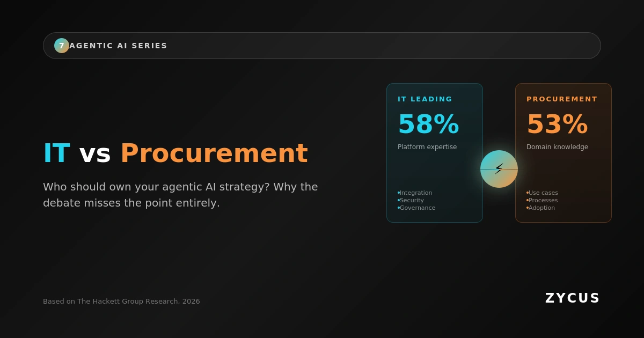Expand the AGENTIC AI SERIES banner
Image resolution: width=644 pixels, height=338 pixels.
pos(322,45)
